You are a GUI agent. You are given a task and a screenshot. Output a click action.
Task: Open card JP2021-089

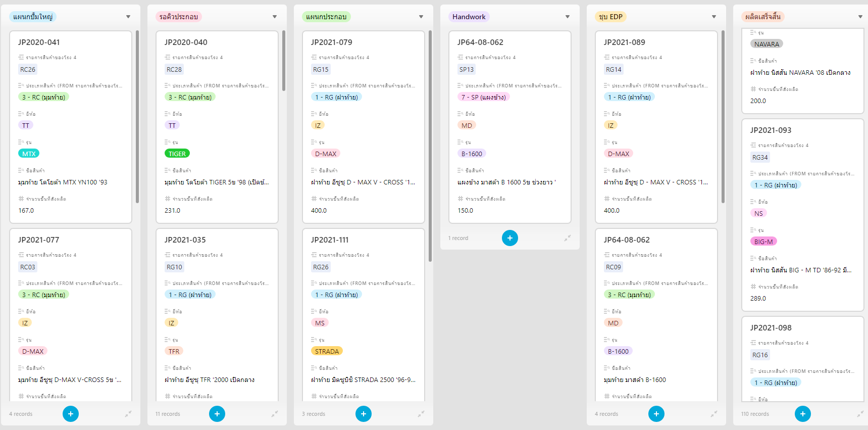(656, 127)
